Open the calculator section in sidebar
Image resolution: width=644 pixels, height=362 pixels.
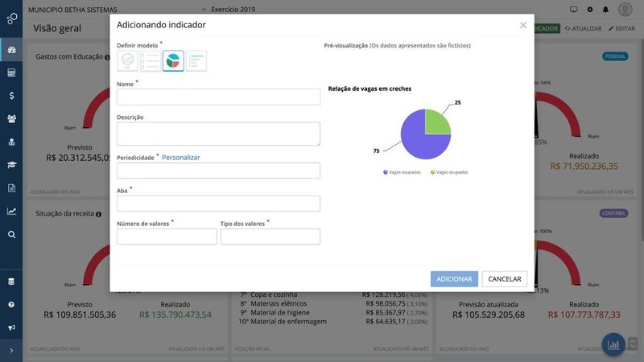pos(11,72)
